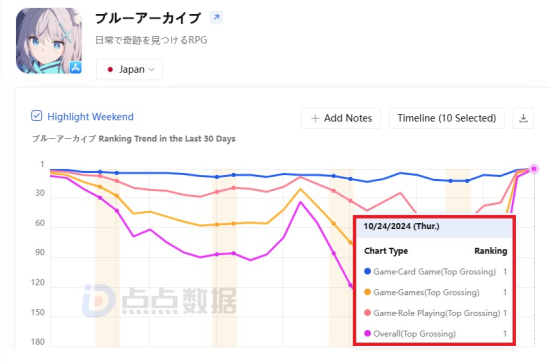The height and width of the screenshot is (364, 550).
Task: Click the ブルーアーカイブ app title
Action: (148, 18)
